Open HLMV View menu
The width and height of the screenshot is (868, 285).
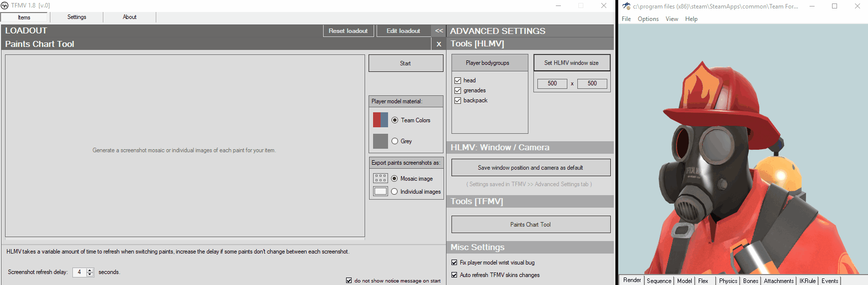pyautogui.click(x=672, y=19)
